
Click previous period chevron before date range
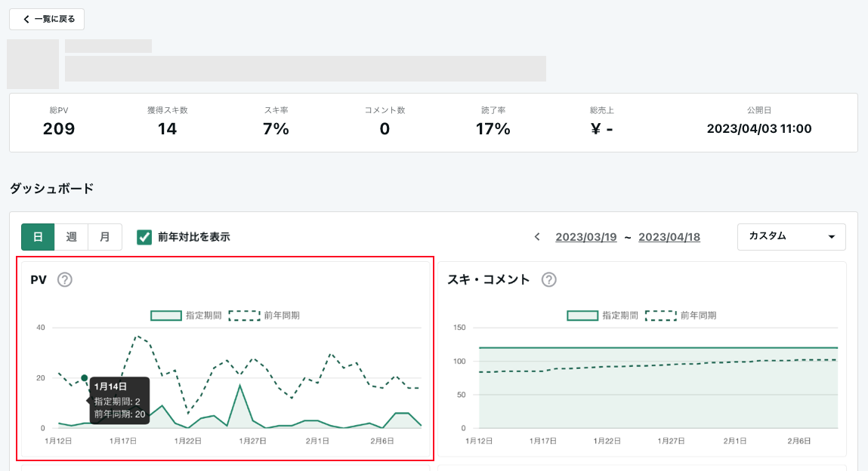point(537,237)
